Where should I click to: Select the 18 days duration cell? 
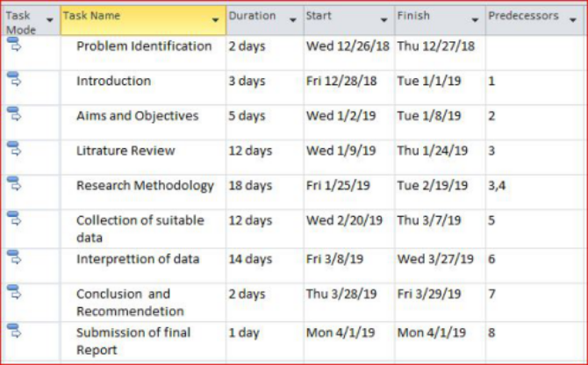[x=265, y=192]
